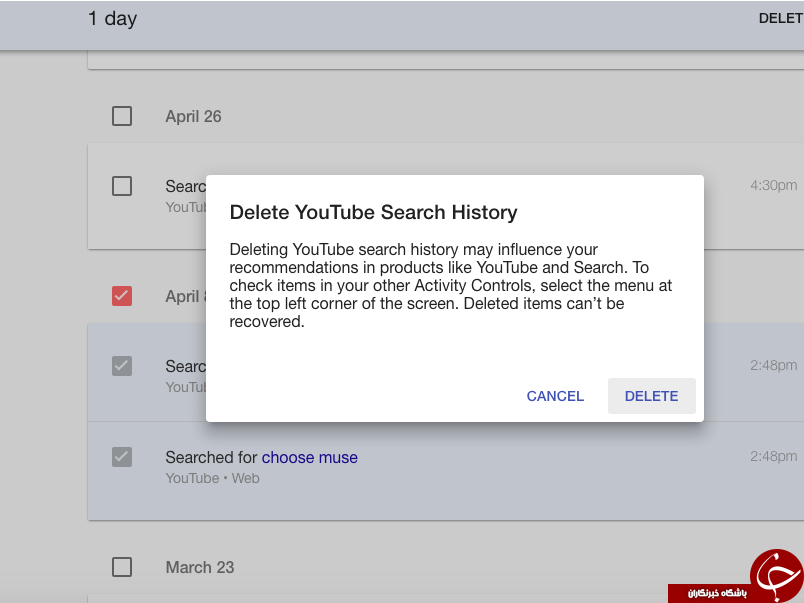
Task: Open the 'choose muse' search link
Action: point(310,457)
